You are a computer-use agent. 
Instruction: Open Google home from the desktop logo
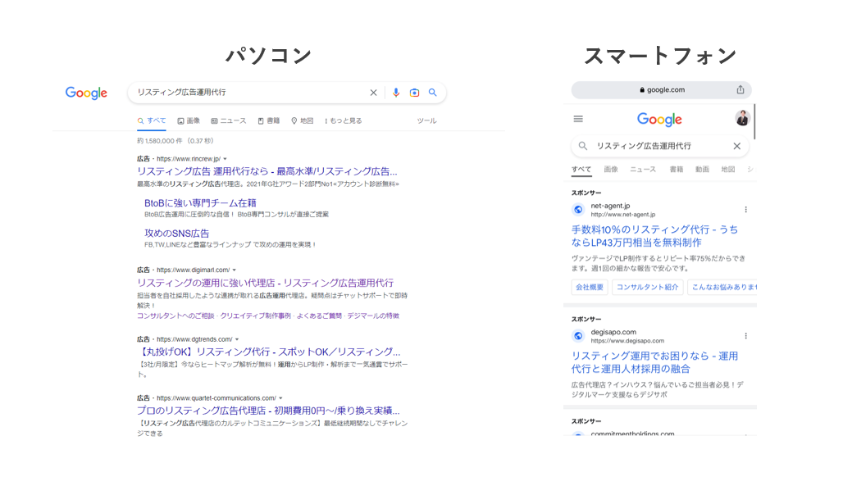coord(86,93)
